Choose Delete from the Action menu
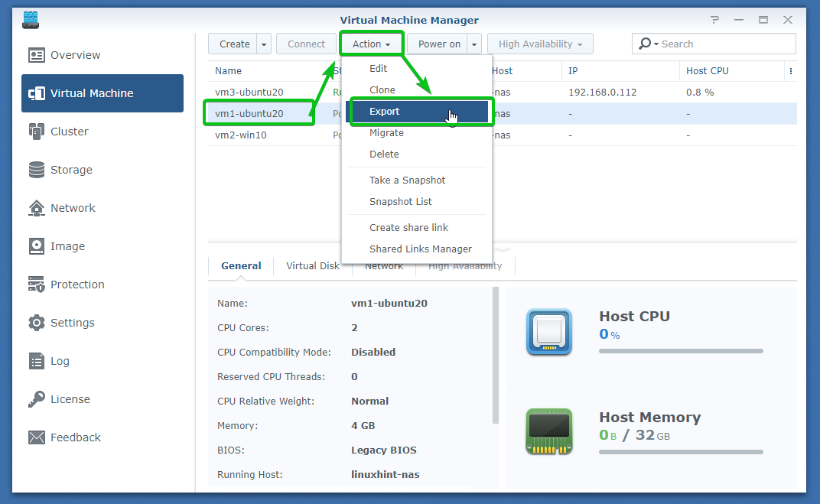This screenshot has height=504, width=820. click(x=384, y=154)
